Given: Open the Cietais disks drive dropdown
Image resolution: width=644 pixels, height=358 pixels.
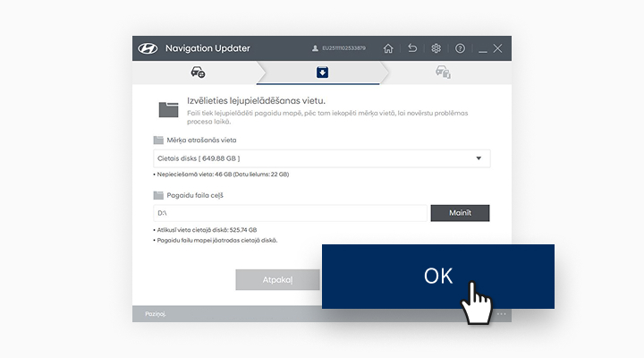Looking at the screenshot, I should 321,159.
